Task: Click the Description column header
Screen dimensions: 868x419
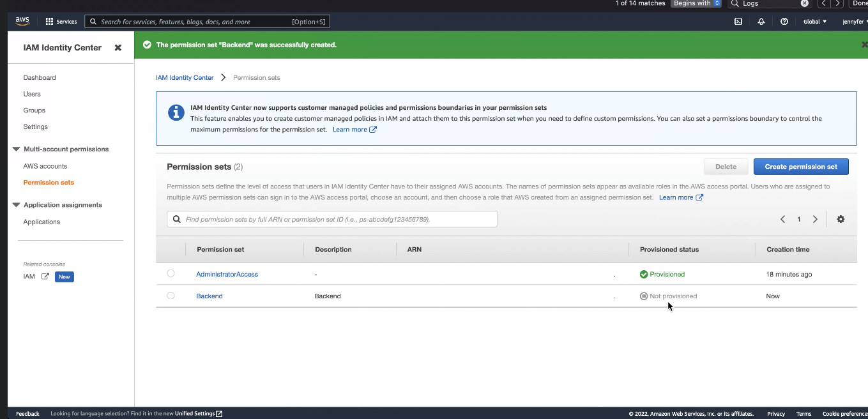Action: 333,250
